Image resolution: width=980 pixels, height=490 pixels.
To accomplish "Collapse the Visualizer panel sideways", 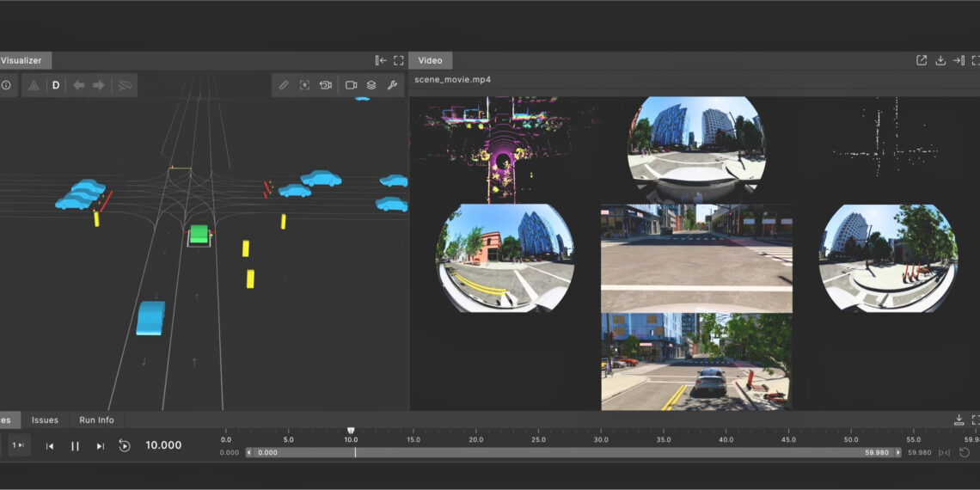I will 381,60.
